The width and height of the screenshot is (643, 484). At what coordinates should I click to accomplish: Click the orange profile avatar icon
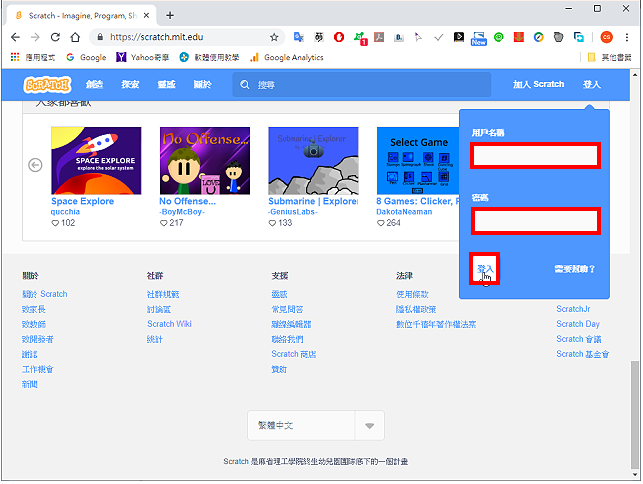pyautogui.click(x=607, y=37)
